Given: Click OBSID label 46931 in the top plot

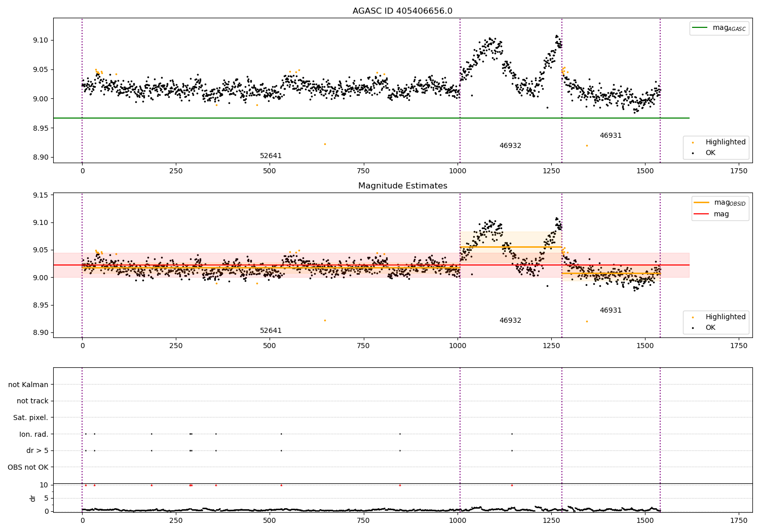Looking at the screenshot, I should [611, 136].
